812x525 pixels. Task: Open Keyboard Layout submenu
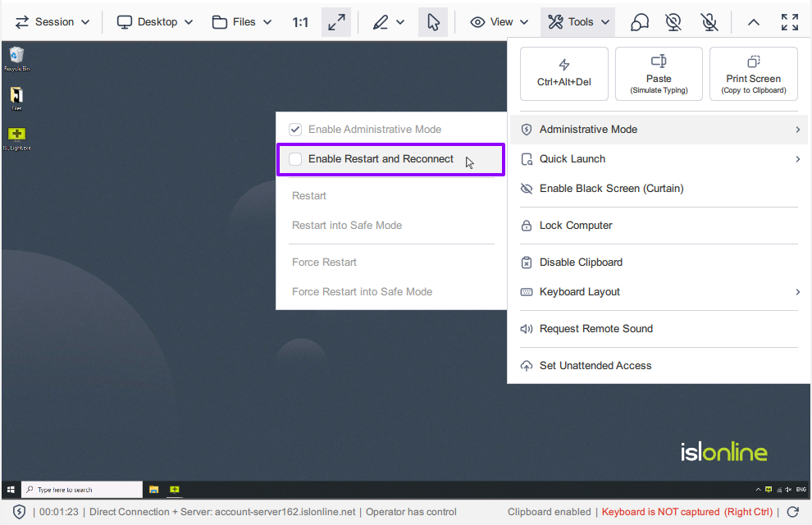point(659,291)
